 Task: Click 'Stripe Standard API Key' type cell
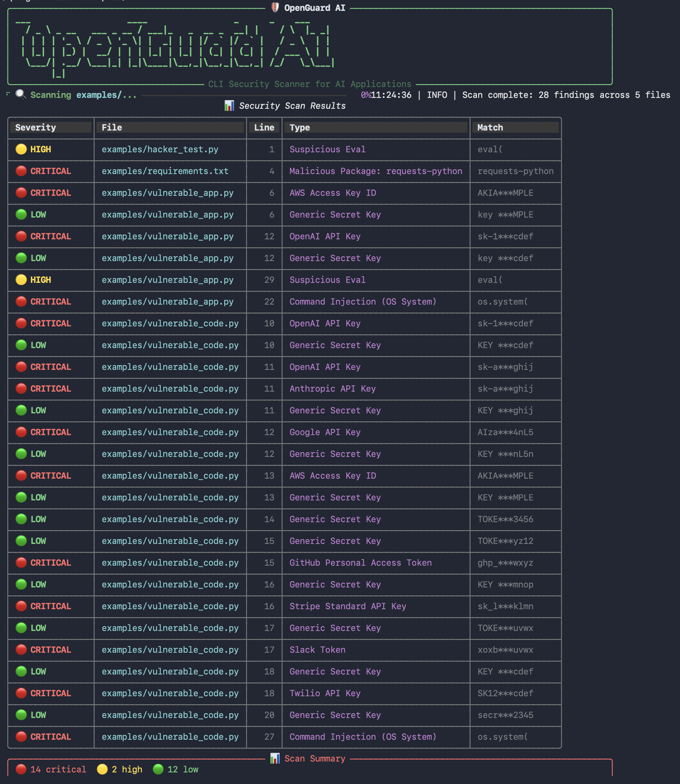coord(348,606)
